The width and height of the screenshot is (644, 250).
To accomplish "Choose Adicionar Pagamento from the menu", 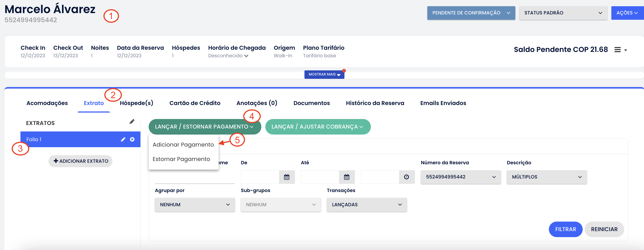I will (183, 145).
